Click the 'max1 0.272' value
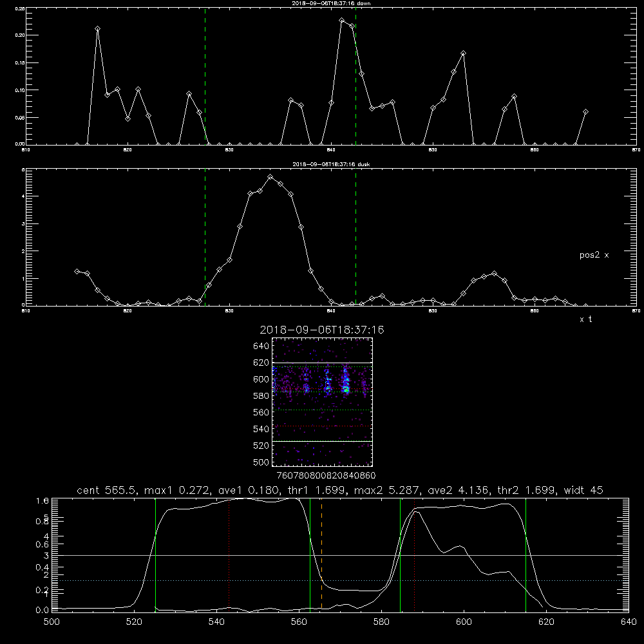Image resolution: width=644 pixels, height=644 pixels. pyautogui.click(x=178, y=490)
